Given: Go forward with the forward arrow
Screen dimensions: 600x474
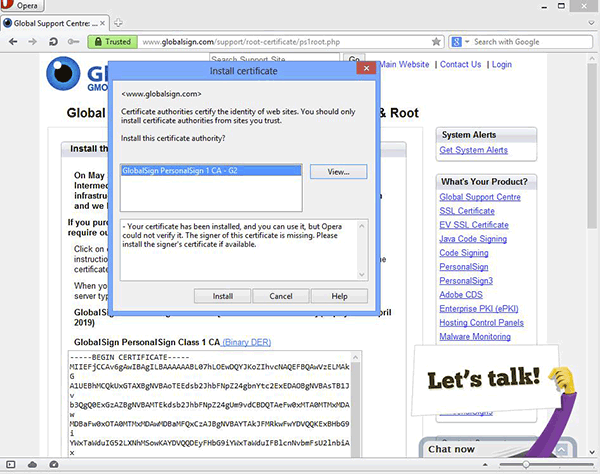Looking at the screenshot, I should (33, 42).
